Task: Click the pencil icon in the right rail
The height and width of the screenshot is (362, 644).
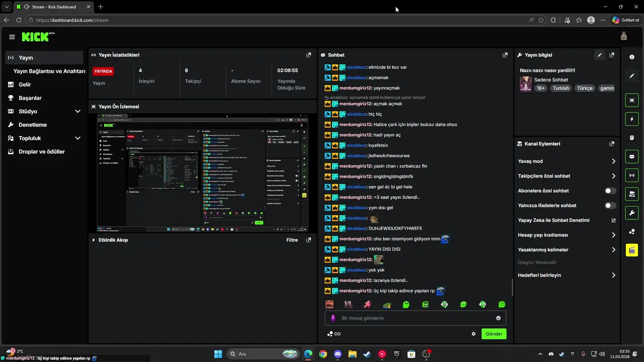Action: click(632, 76)
